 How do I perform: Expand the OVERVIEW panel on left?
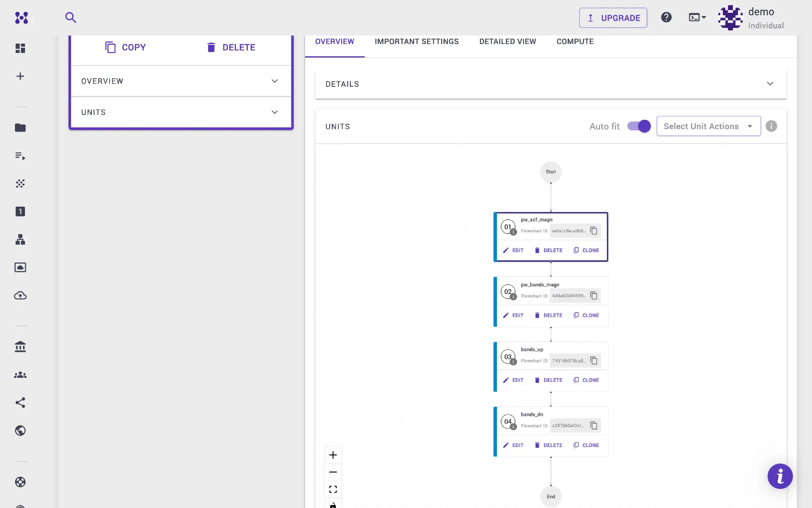click(274, 81)
